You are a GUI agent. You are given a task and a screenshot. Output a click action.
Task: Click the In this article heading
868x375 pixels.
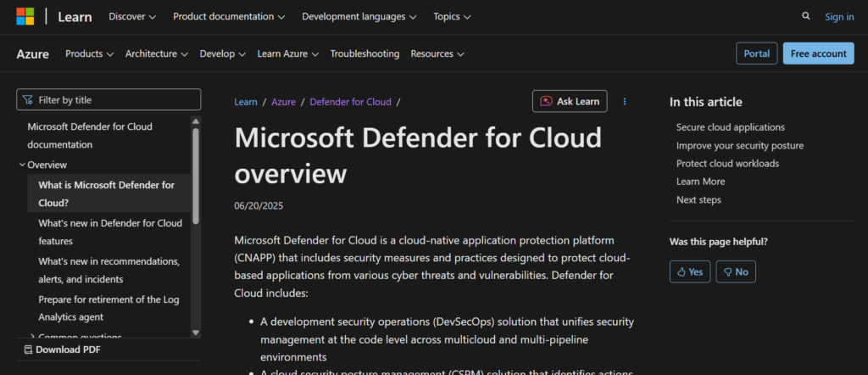pyautogui.click(x=706, y=102)
